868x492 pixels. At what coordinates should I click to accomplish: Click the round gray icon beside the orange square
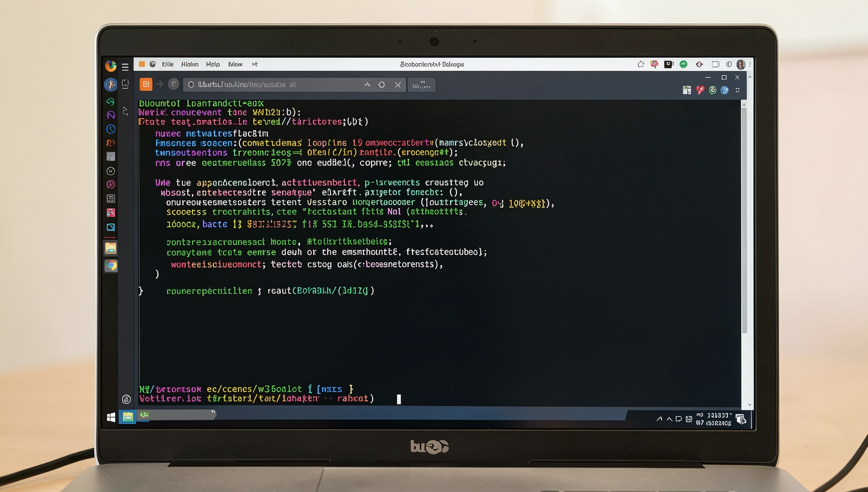click(153, 64)
